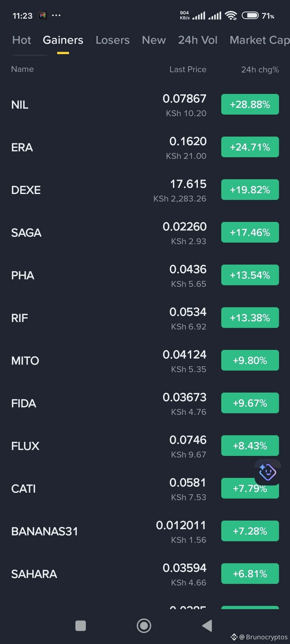Toggle NIL +28.88% change badge
Screen dimensions: 290x644
(250, 104)
